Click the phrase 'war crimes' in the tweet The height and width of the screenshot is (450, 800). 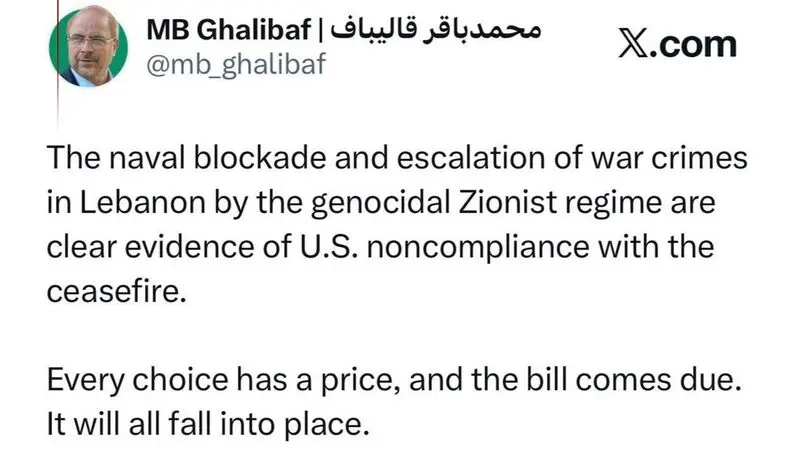[669, 158]
